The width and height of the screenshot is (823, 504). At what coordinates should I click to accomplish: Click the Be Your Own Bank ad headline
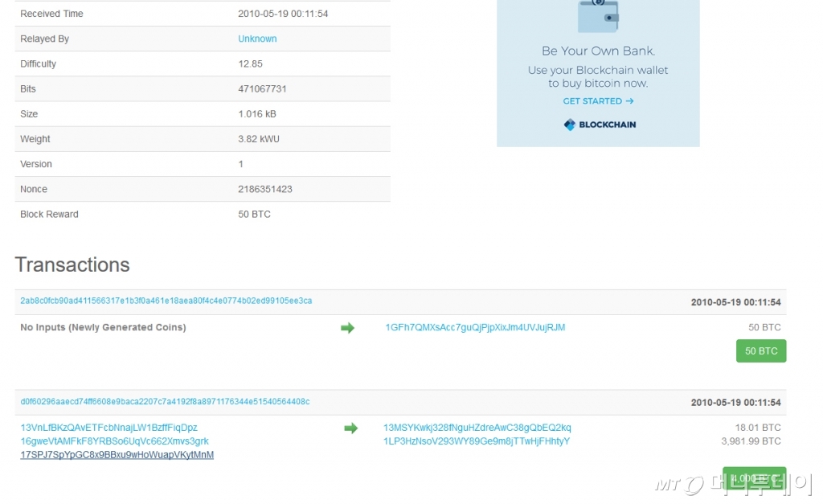click(x=598, y=51)
